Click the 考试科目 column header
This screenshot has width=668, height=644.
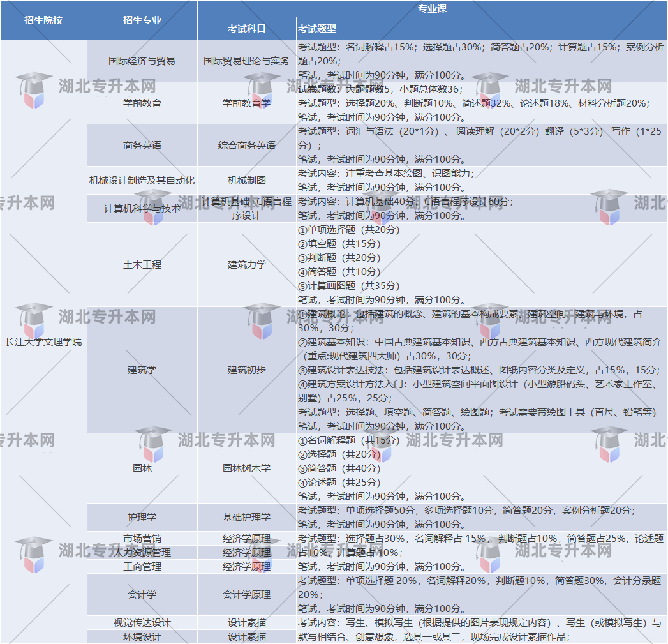[x=247, y=29]
